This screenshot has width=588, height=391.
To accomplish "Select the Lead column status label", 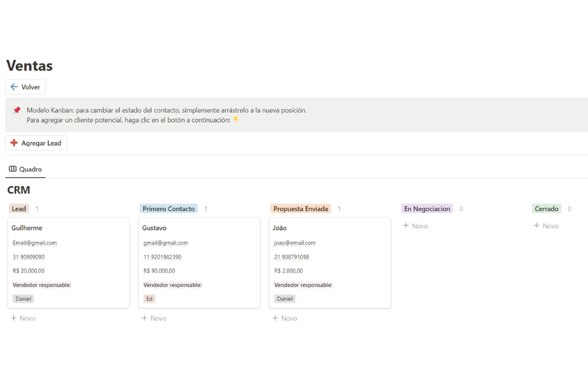I will pyautogui.click(x=19, y=209).
